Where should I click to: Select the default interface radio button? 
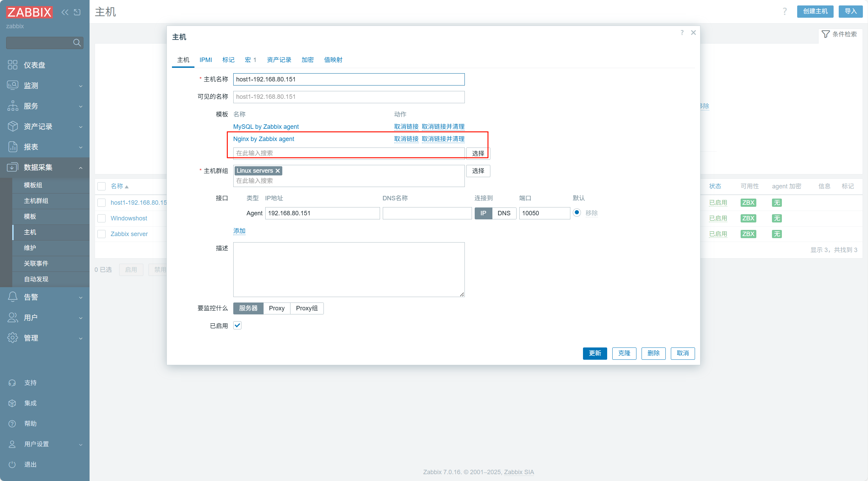coord(577,213)
